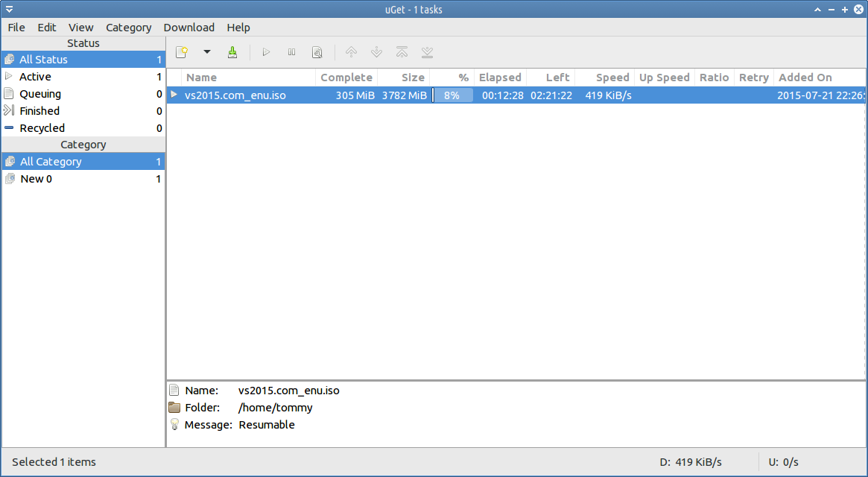Expand the vs2015.com_enu.iso row details
868x477 pixels.
pos(173,95)
